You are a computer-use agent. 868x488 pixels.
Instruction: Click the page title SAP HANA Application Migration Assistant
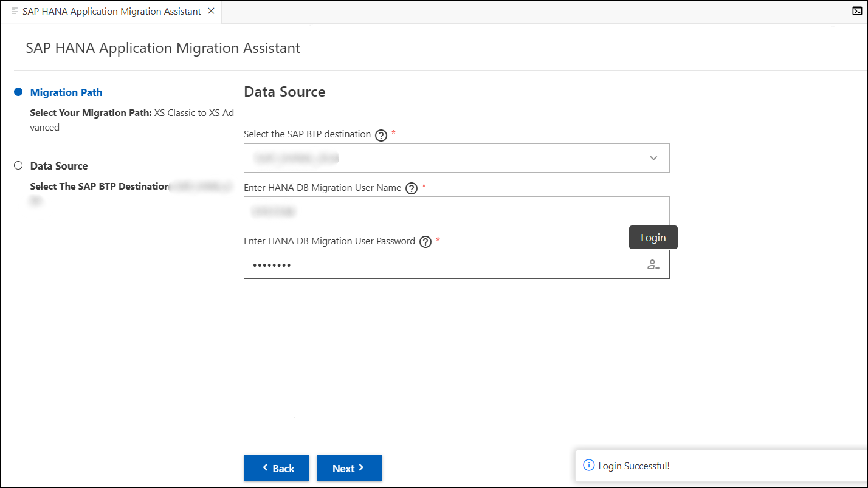163,48
